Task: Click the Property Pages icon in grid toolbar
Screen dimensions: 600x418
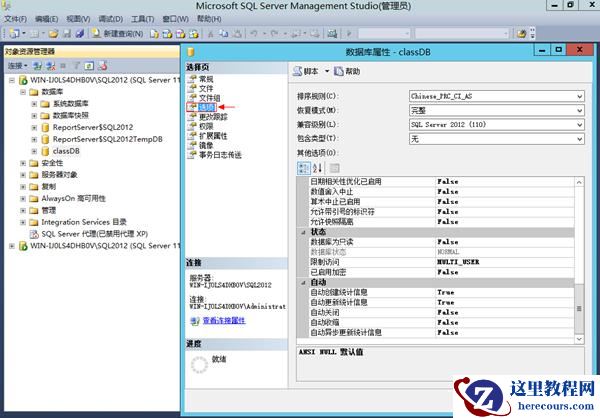Action: click(334, 168)
